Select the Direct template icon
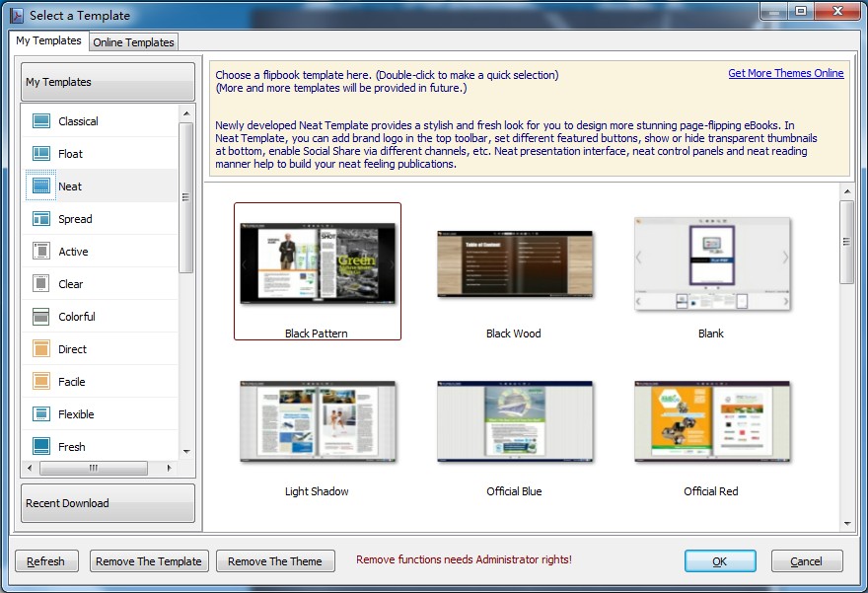This screenshot has height=593, width=868. click(41, 349)
